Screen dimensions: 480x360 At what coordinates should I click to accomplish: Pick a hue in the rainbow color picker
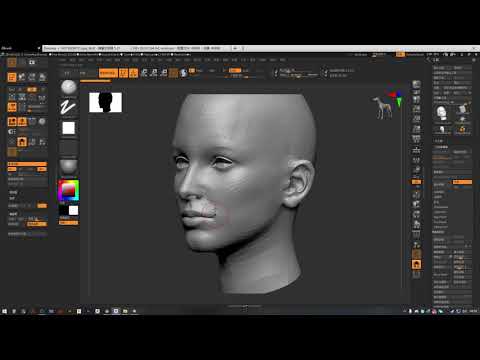pyautogui.click(x=69, y=190)
